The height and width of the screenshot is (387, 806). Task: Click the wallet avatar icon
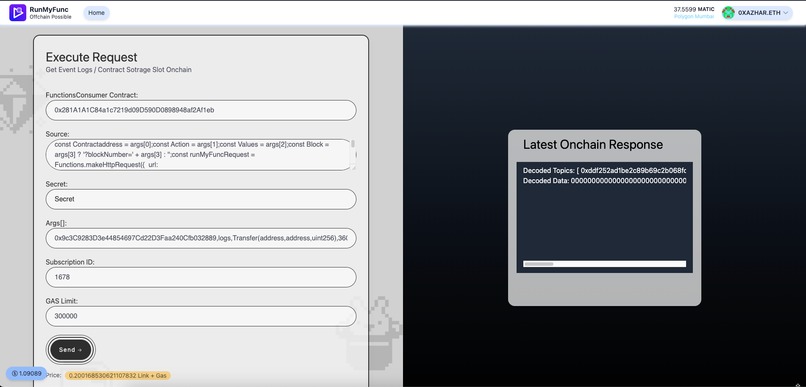click(x=728, y=13)
